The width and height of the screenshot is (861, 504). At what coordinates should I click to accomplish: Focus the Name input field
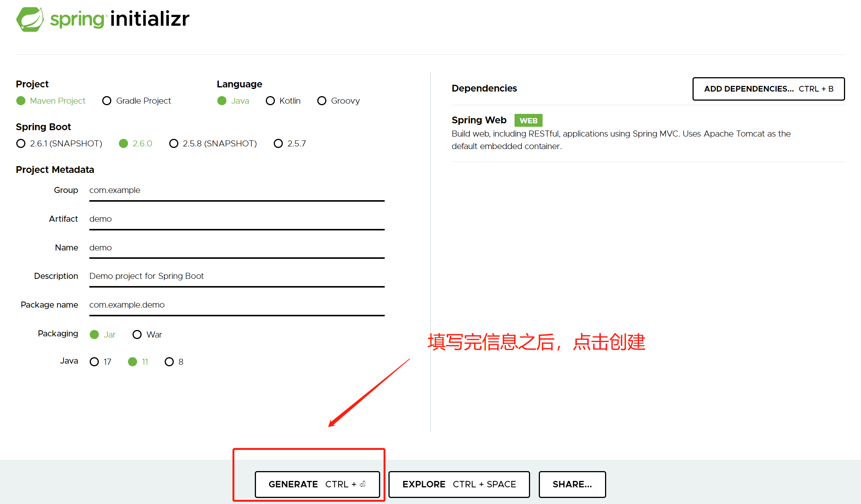click(x=237, y=248)
